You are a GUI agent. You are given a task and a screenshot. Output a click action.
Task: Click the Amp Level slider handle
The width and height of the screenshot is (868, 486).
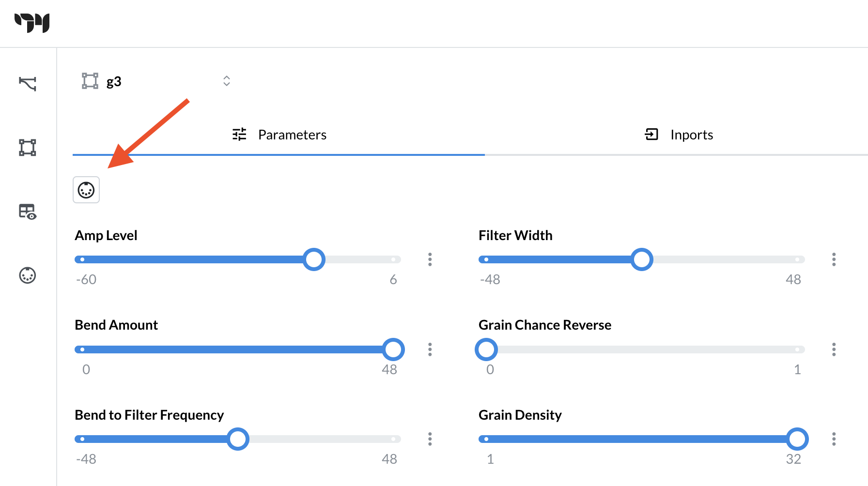(x=314, y=259)
